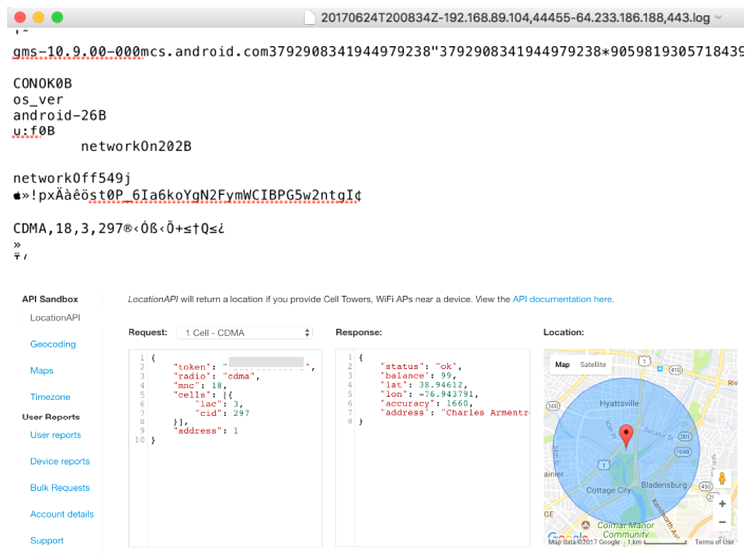Viewport: 750px width, 553px height.
Task: Click the 'CONOK0B' log line
Action: pyautogui.click(x=42, y=84)
